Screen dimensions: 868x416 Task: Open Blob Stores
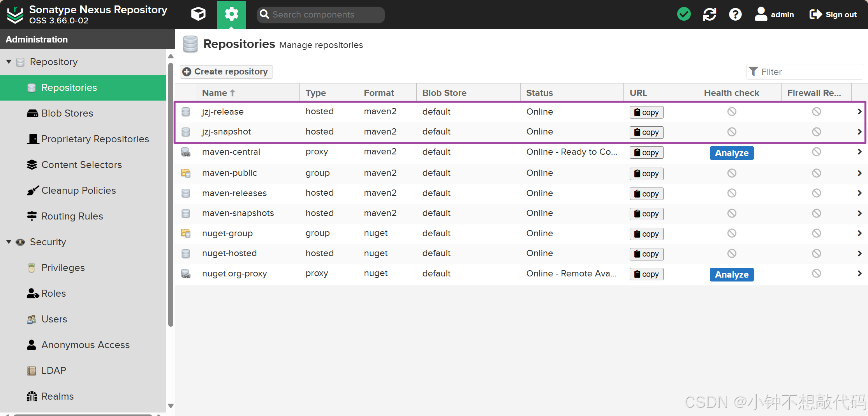pos(83,113)
